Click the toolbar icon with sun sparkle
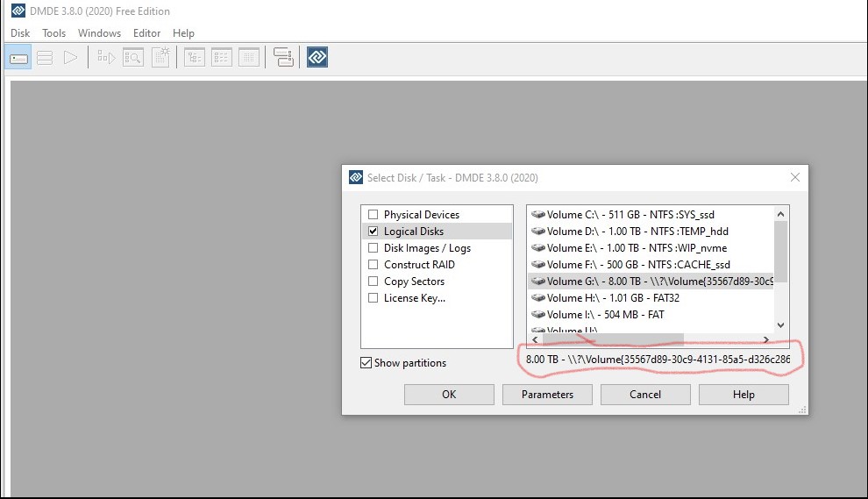The width and height of the screenshot is (868, 499). click(x=160, y=58)
